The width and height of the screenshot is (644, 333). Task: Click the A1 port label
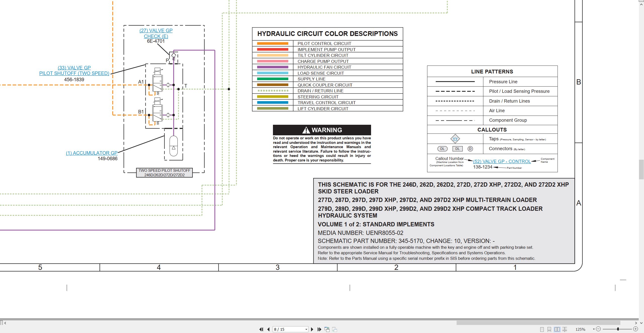pos(141,82)
